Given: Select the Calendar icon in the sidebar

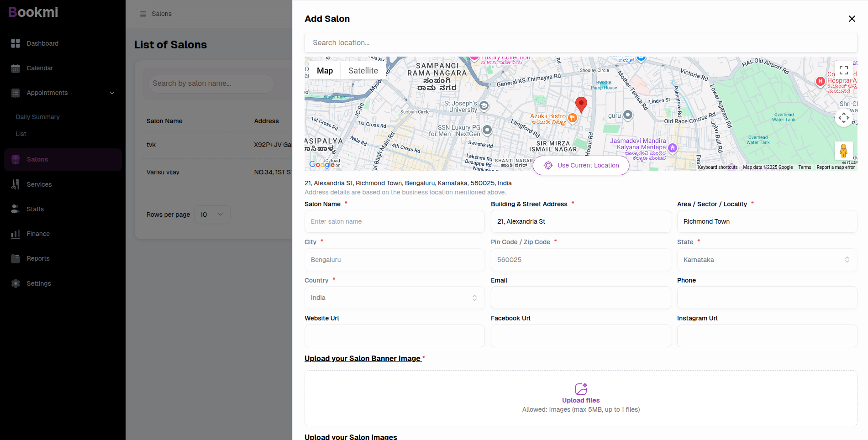Looking at the screenshot, I should click(16, 68).
